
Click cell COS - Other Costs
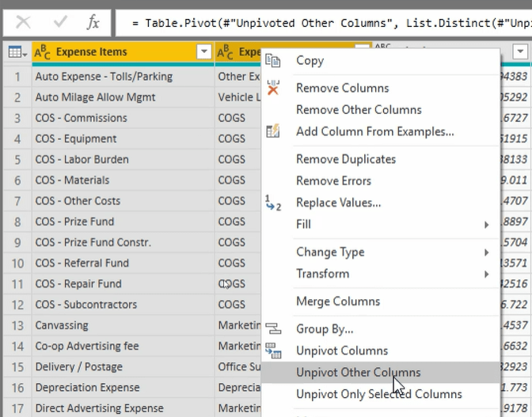pos(123,201)
